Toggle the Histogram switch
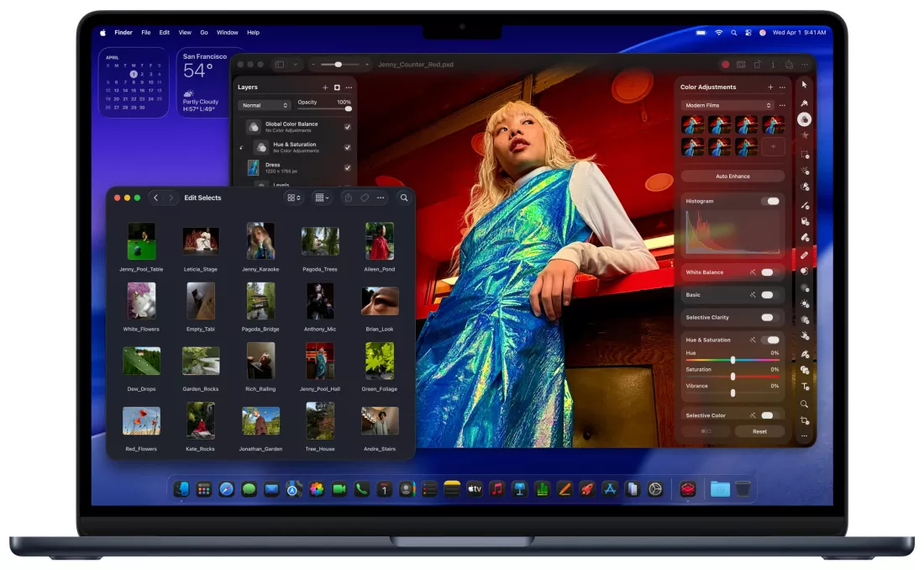 pyautogui.click(x=771, y=201)
